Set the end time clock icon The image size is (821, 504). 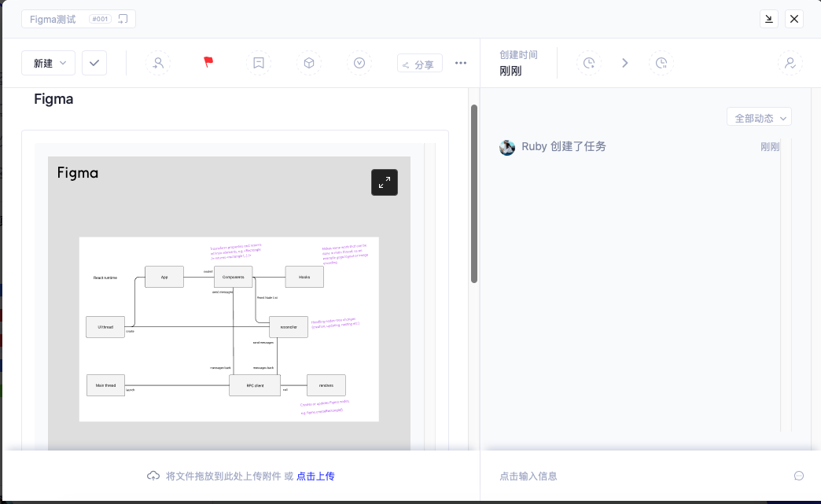pyautogui.click(x=661, y=63)
